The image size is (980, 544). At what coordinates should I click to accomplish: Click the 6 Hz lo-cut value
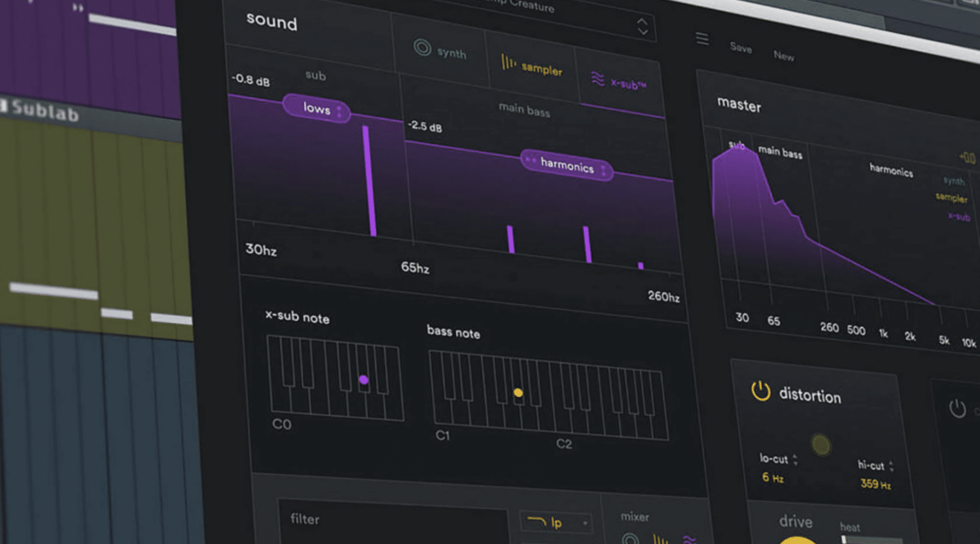772,478
